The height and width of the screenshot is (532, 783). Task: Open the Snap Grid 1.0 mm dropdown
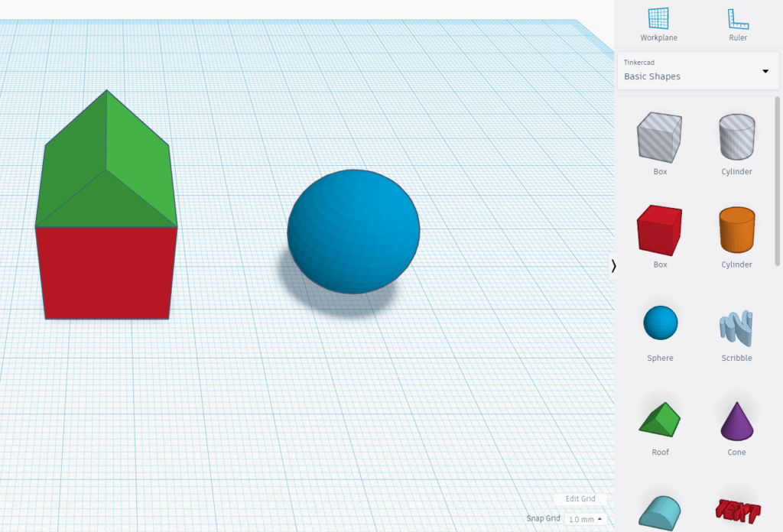coord(585,520)
